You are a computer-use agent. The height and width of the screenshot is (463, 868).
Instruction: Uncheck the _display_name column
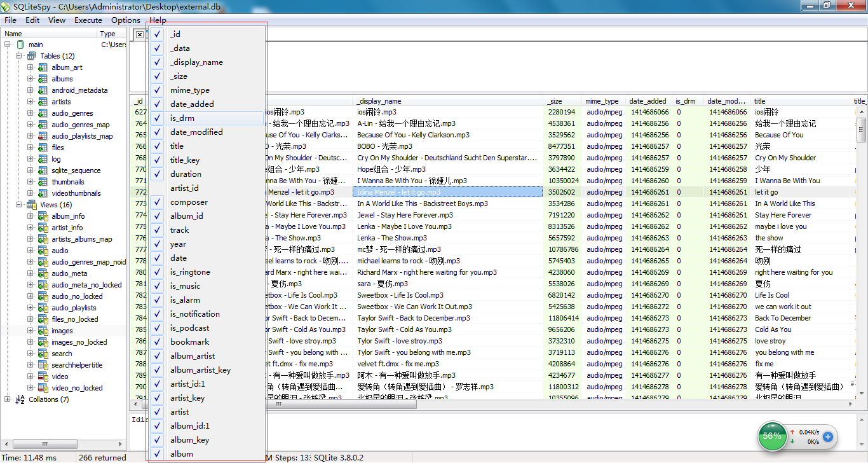click(157, 62)
